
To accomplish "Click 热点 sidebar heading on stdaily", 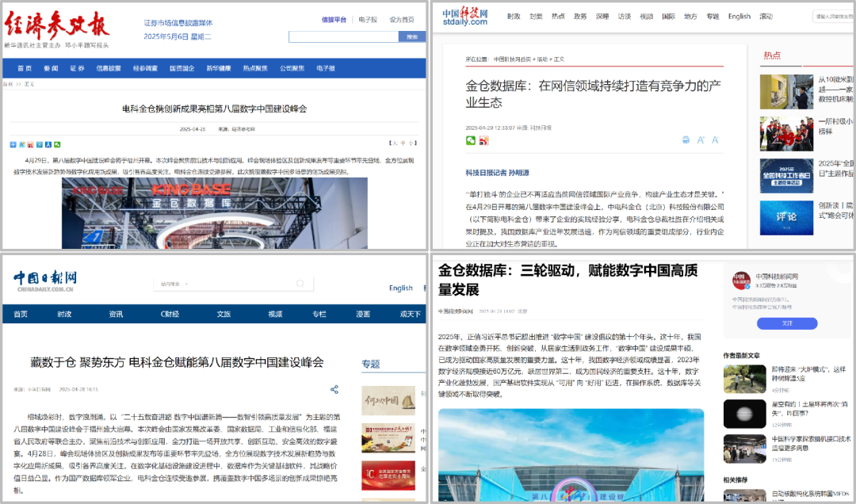I will [772, 55].
